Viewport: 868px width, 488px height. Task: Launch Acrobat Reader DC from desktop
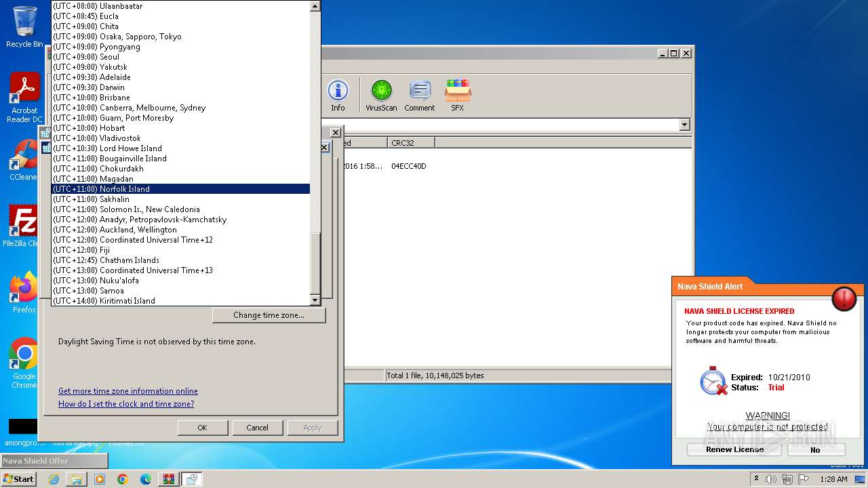tap(24, 98)
